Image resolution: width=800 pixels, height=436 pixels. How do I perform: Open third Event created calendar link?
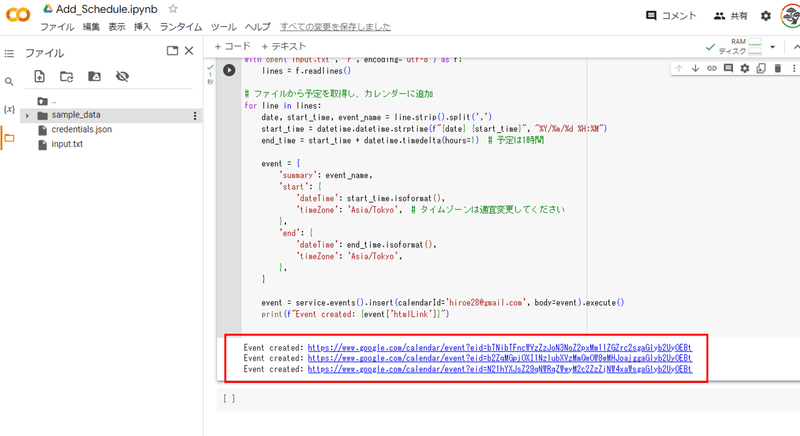pyautogui.click(x=500, y=369)
